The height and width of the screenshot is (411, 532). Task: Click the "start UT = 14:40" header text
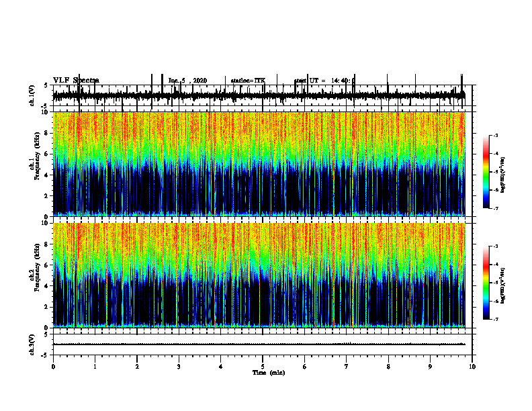324,81
